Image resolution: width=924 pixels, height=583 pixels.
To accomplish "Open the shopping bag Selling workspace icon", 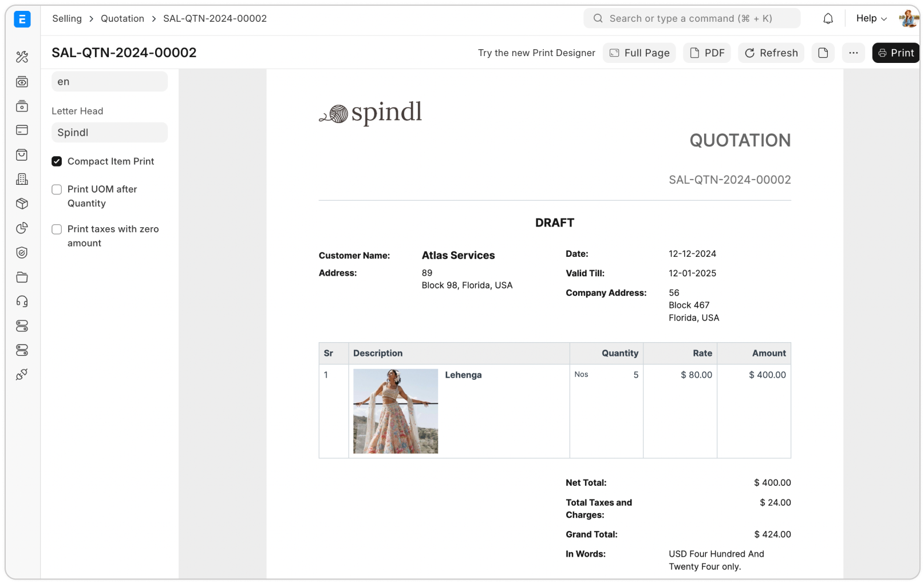I will click(22, 154).
